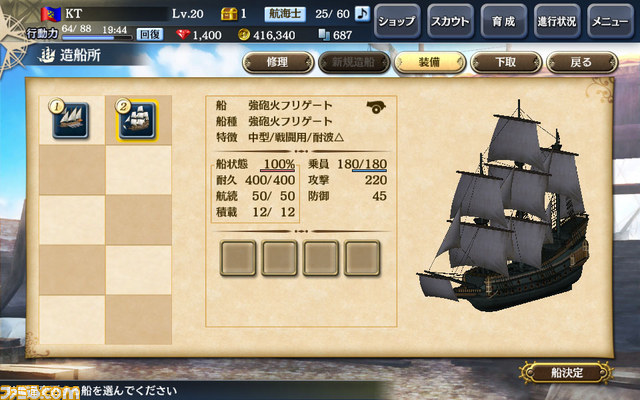Click the 行動力 progress bar
The height and width of the screenshot is (400, 640).
(97, 38)
